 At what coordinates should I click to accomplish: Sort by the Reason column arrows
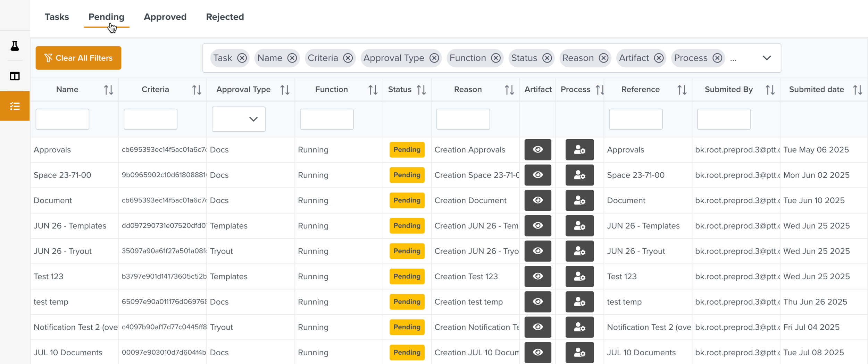click(509, 90)
